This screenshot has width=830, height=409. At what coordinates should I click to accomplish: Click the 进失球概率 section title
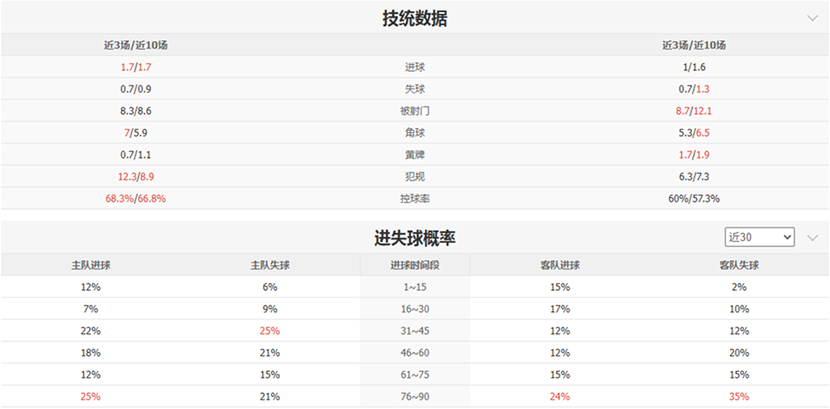click(x=415, y=238)
